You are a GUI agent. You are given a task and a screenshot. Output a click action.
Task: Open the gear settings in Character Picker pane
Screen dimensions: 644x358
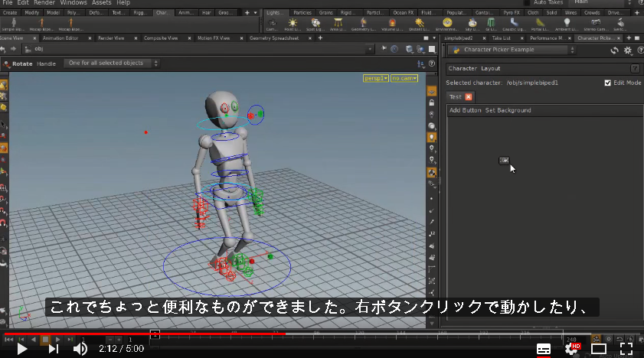[628, 50]
